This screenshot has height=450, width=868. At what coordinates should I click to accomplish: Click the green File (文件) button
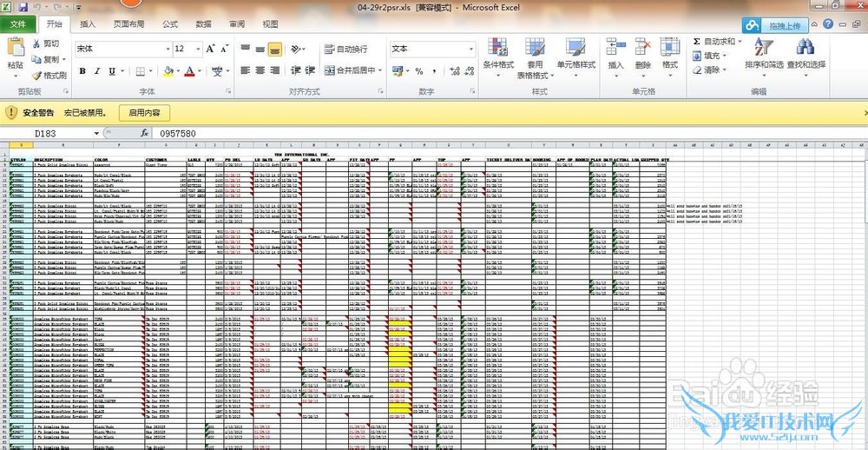(17, 24)
